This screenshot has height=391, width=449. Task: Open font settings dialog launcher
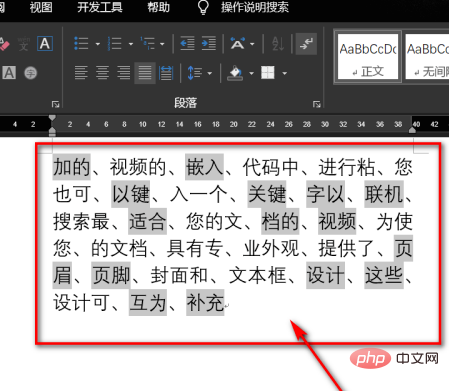pyautogui.click(x=55, y=104)
